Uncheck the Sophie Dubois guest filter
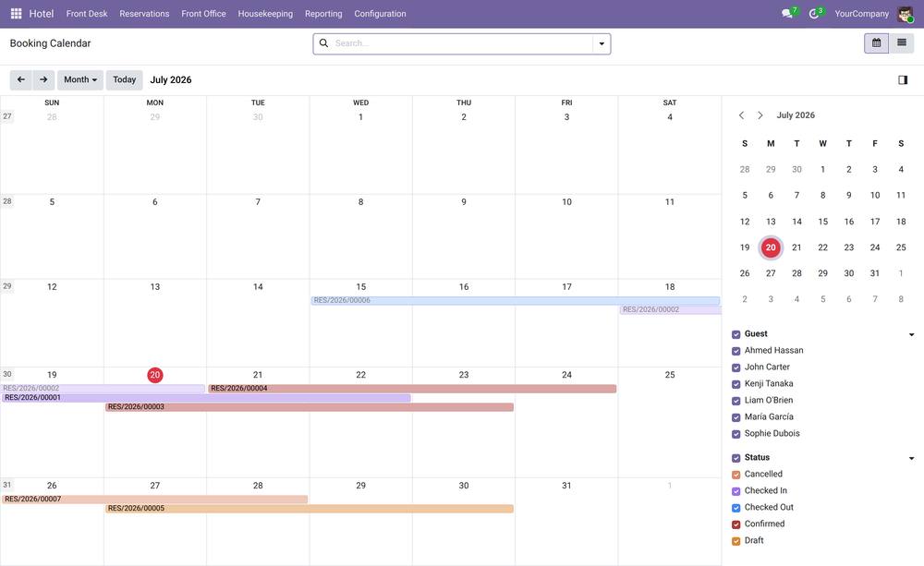Image resolution: width=924 pixels, height=566 pixels. 736,434
